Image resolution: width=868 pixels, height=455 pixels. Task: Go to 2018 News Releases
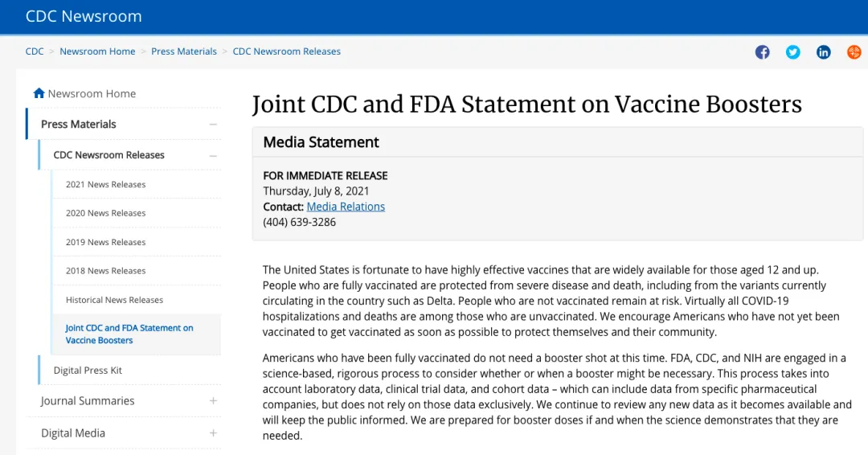click(x=105, y=271)
